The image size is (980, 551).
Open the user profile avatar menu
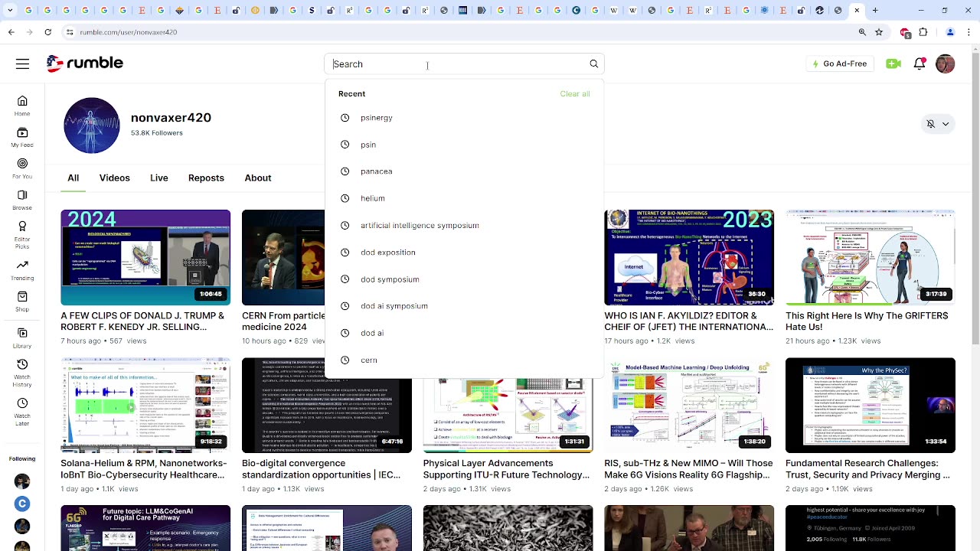(x=946, y=64)
